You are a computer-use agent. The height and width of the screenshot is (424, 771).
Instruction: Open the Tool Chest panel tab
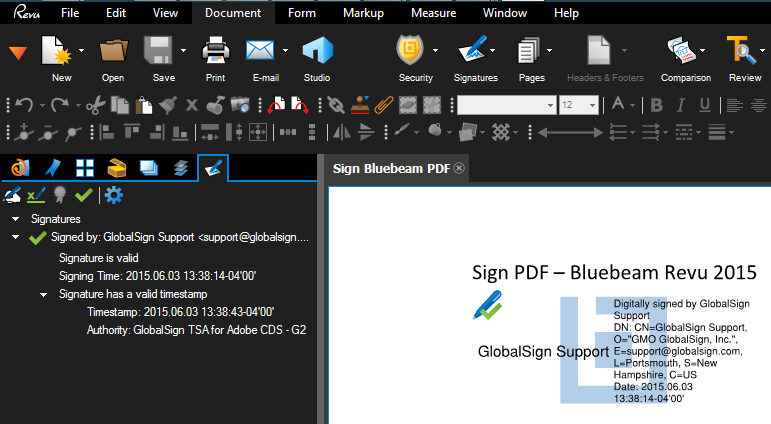click(x=117, y=168)
